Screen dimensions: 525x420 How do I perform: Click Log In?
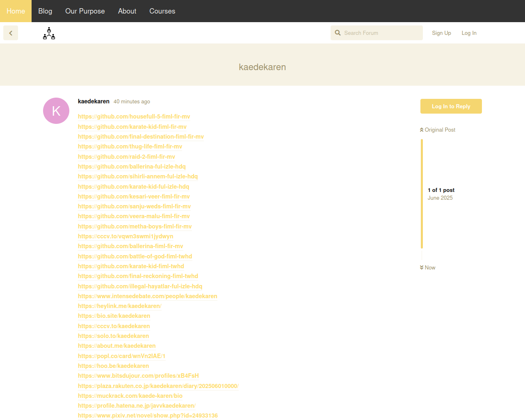point(469,33)
